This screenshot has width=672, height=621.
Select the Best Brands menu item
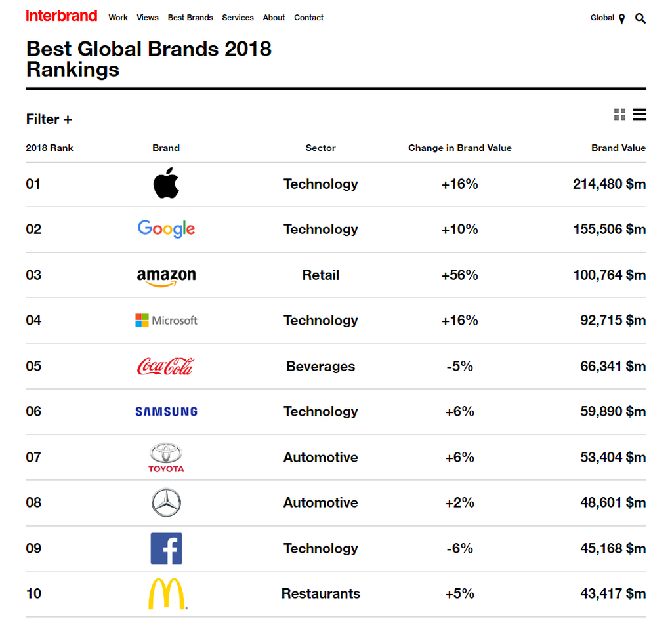coord(190,18)
